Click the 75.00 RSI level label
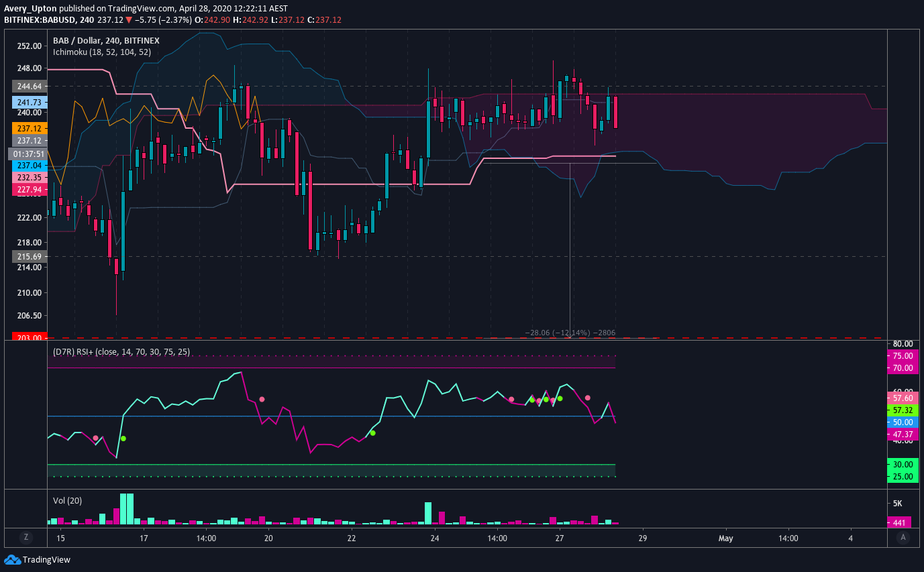This screenshot has height=572, width=924. (903, 356)
